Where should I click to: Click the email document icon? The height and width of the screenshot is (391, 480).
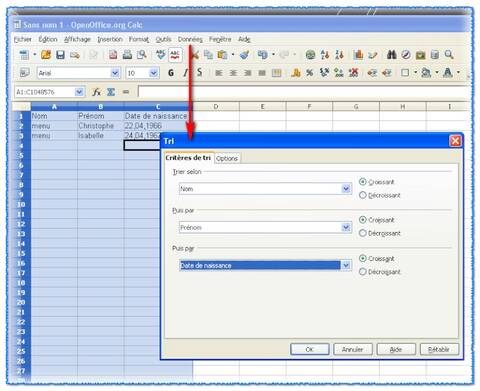(75, 55)
